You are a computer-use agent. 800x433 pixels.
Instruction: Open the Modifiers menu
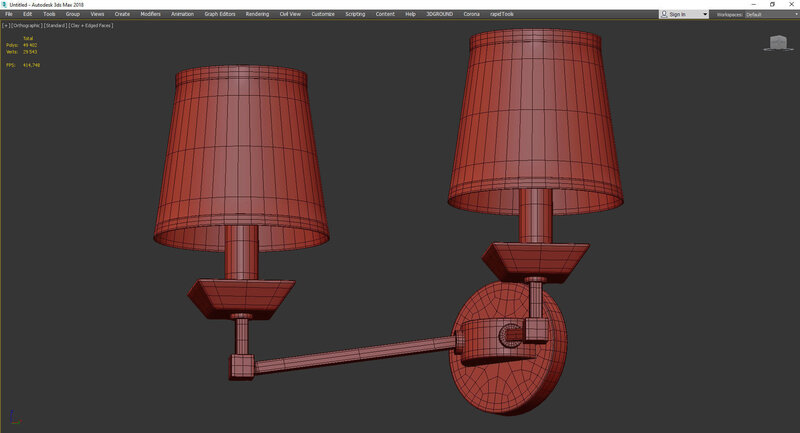click(150, 14)
